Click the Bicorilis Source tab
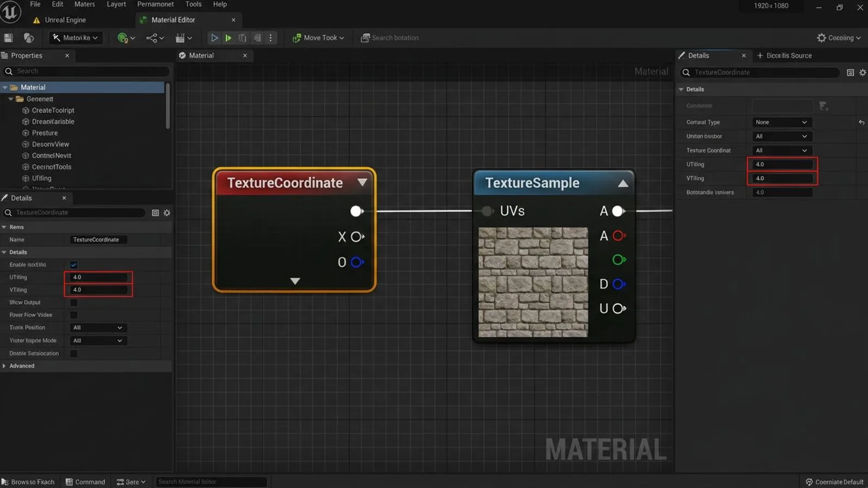Image resolution: width=868 pixels, height=488 pixels. coord(784,55)
